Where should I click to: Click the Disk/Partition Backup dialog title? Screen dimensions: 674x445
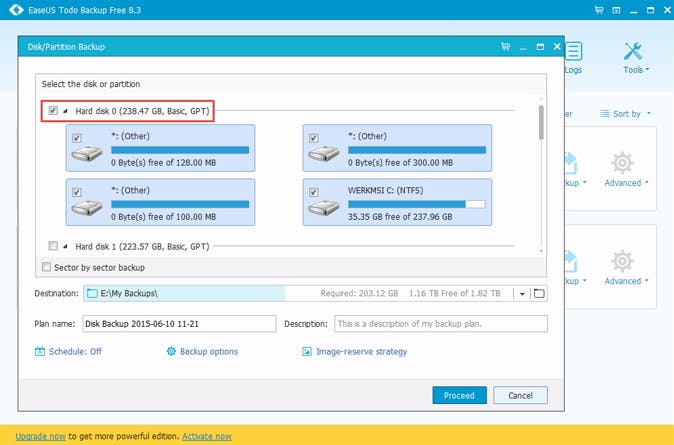[x=66, y=46]
